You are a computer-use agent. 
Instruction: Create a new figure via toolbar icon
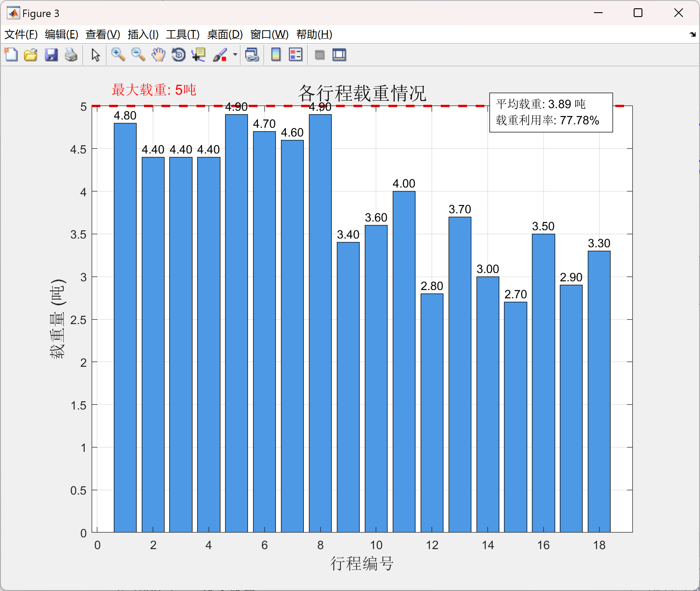pos(11,55)
